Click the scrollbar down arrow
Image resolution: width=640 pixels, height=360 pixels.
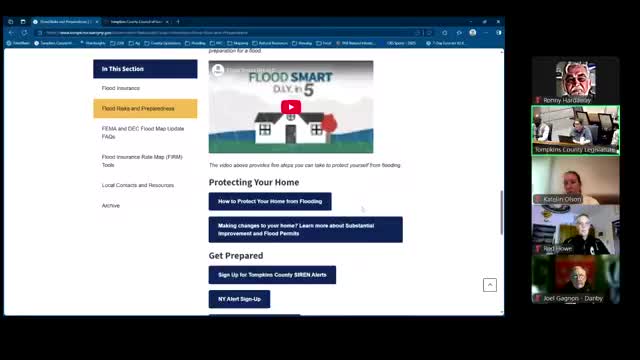502,312
